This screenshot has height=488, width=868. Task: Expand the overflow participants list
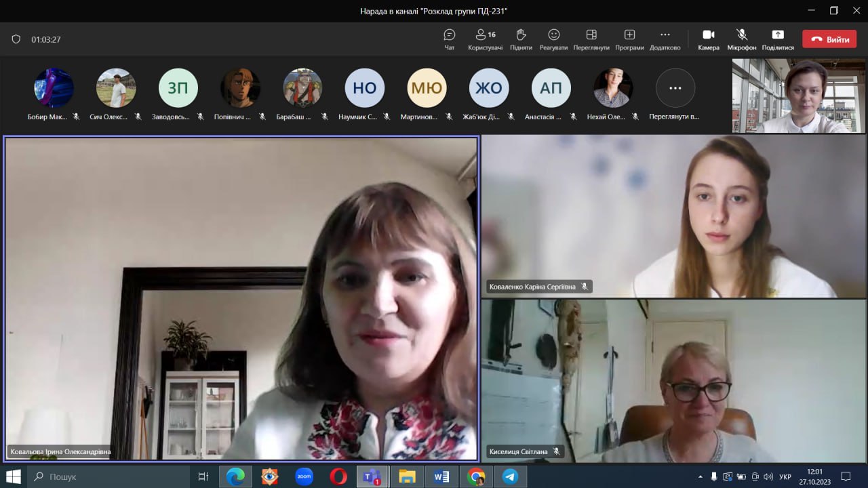click(x=675, y=88)
